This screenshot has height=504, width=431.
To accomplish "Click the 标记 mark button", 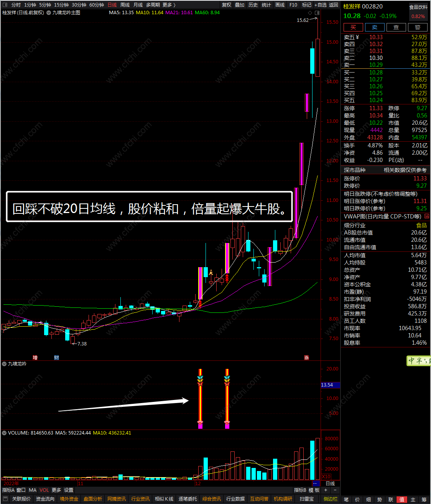I will (307, 5).
